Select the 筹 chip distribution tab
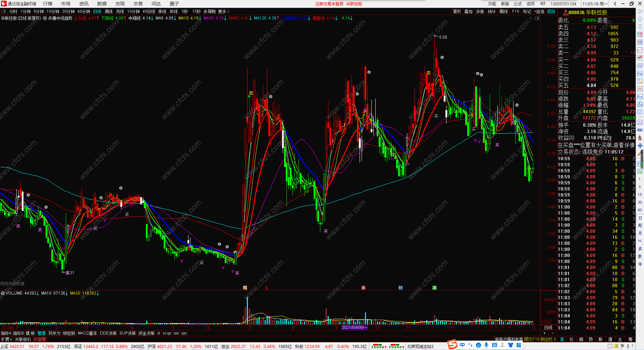Screen dimensions: 644x350 coord(630,339)
